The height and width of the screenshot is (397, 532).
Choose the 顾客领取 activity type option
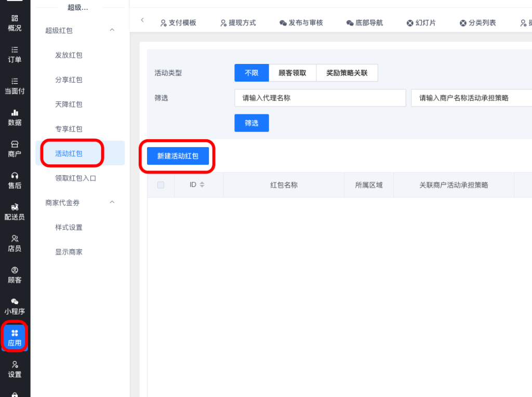coord(292,73)
